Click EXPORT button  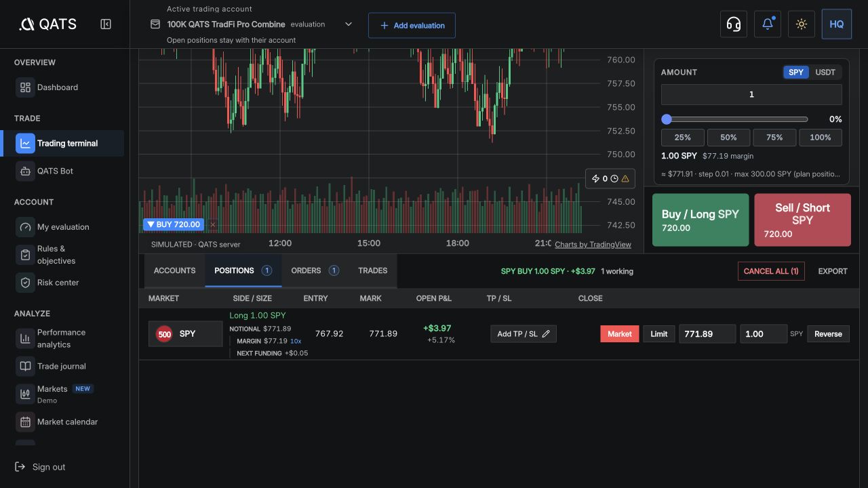coord(833,271)
